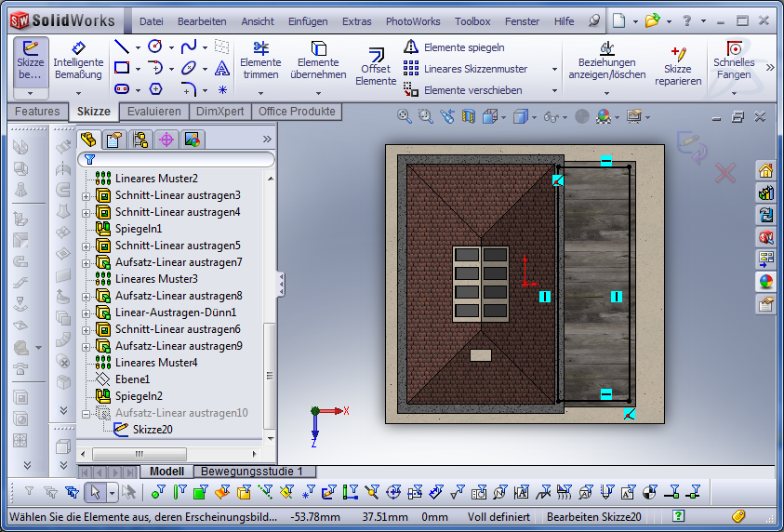
Task: Toggle Schnelles Fangen snapping
Action: pos(734,60)
